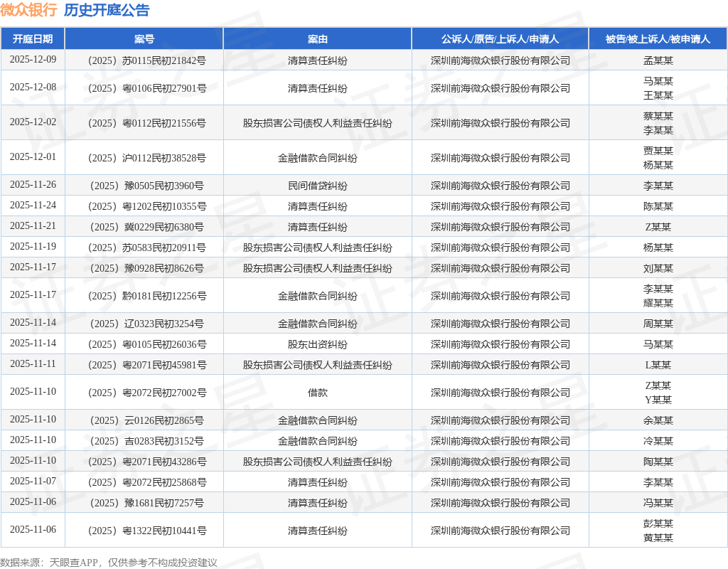The width and height of the screenshot is (728, 569).
Task: Click date cell 2025-11-24
Action: click(33, 205)
